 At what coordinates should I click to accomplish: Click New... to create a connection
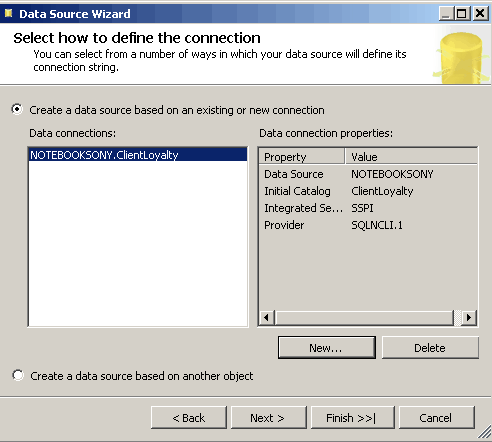(x=327, y=347)
